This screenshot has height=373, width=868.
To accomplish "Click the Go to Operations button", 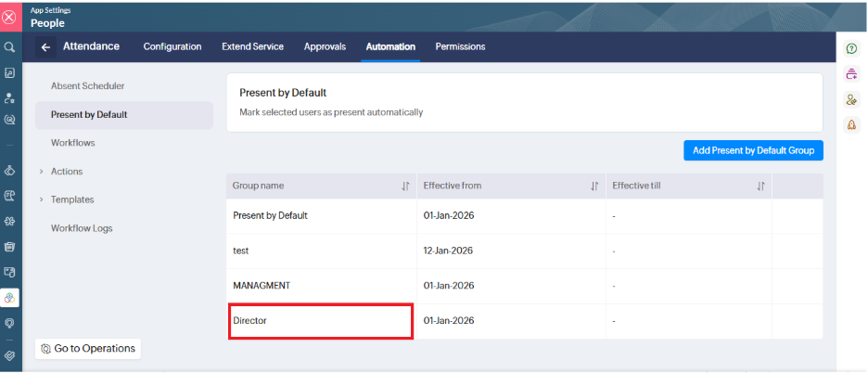I will point(87,349).
